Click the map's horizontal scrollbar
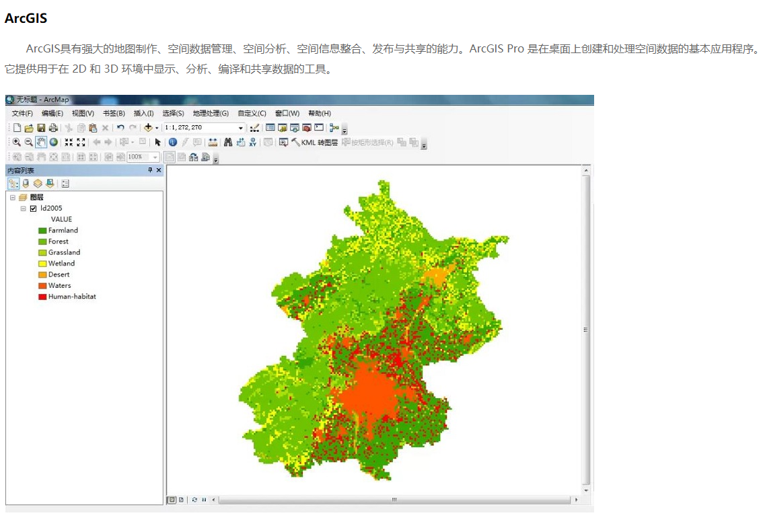The image size is (761, 532). 394,500
